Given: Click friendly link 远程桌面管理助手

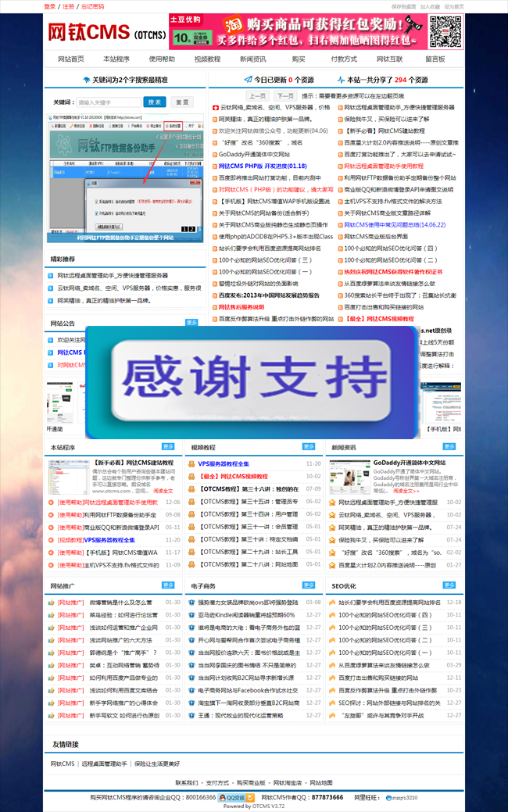Looking at the screenshot, I should 104,764.
